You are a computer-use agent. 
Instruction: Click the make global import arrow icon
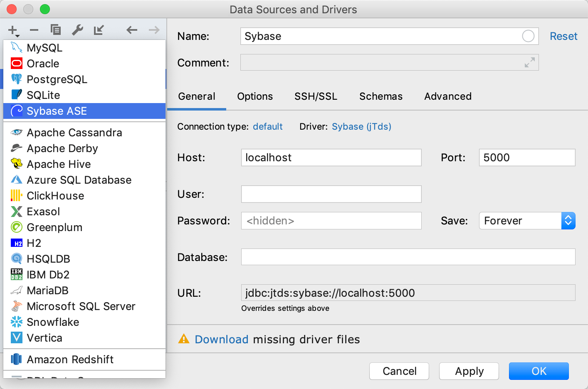(99, 30)
